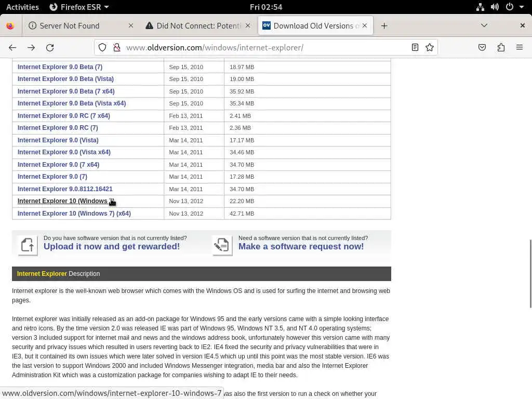Open Internet Explorer 10 (Windows 7) link

(66, 201)
